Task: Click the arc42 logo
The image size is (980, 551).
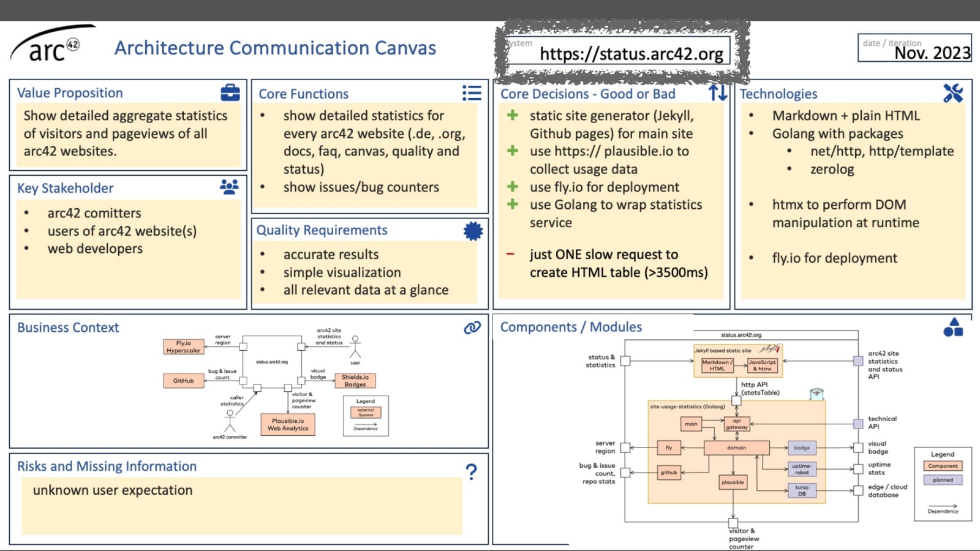Action: (x=52, y=44)
